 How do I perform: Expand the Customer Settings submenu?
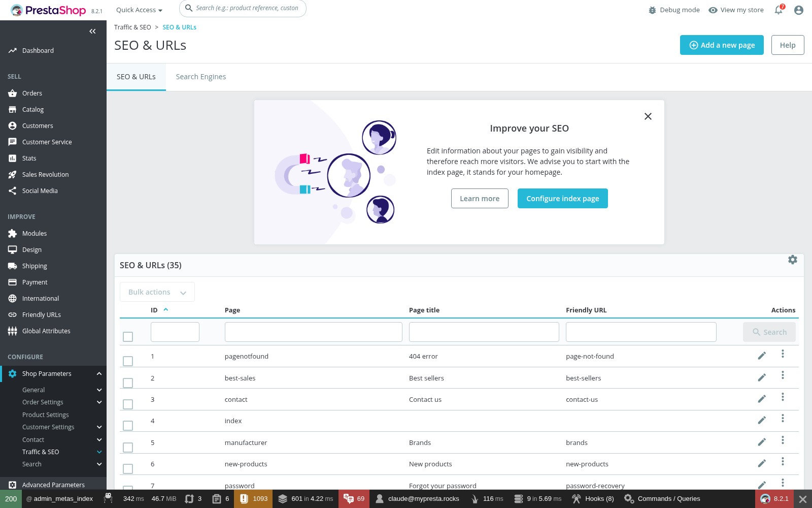tap(99, 427)
